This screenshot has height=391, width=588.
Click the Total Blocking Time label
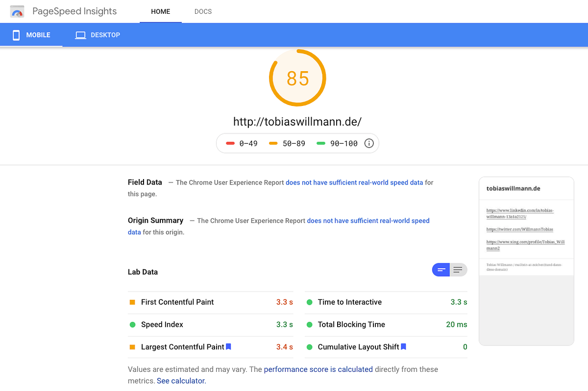351,325
